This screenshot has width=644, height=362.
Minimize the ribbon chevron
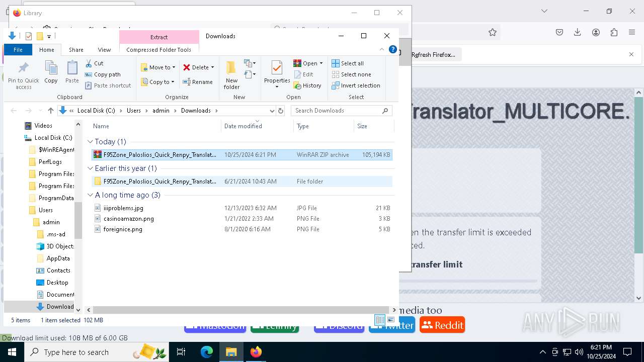click(382, 50)
